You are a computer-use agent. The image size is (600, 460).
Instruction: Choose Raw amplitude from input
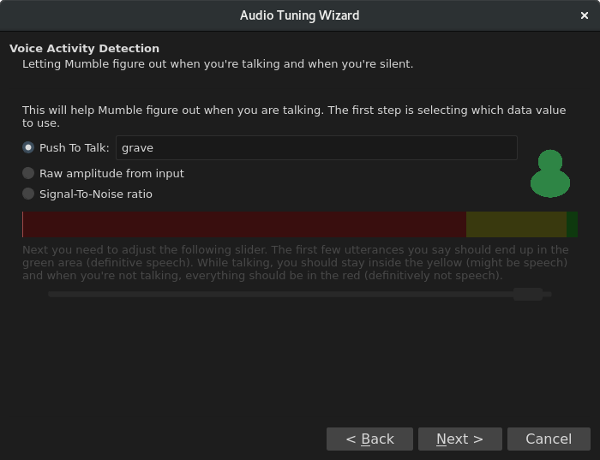(29, 173)
